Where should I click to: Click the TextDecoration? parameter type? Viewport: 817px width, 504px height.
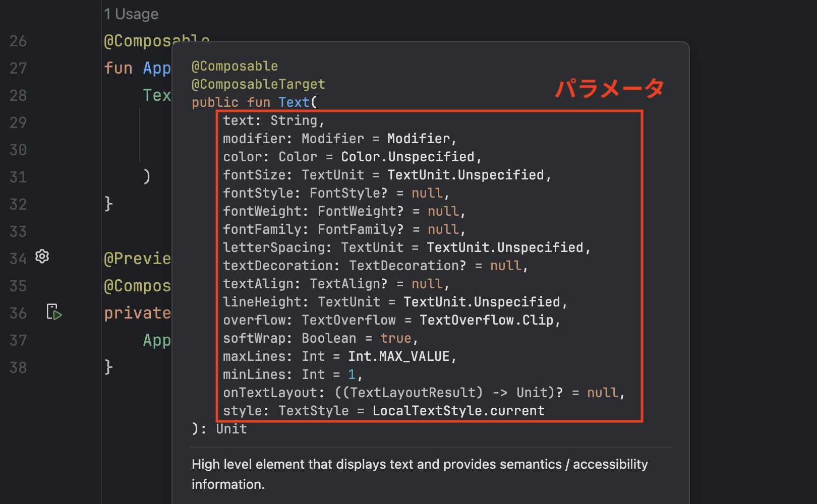(407, 266)
